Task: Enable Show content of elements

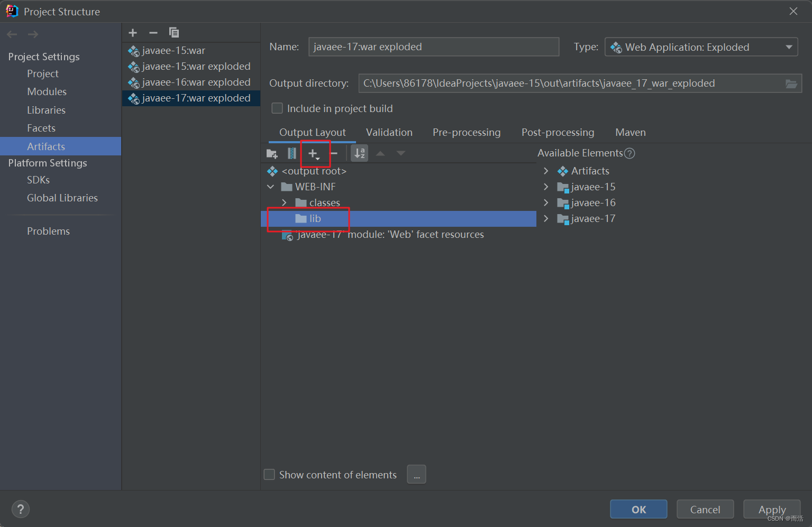Action: tap(269, 475)
